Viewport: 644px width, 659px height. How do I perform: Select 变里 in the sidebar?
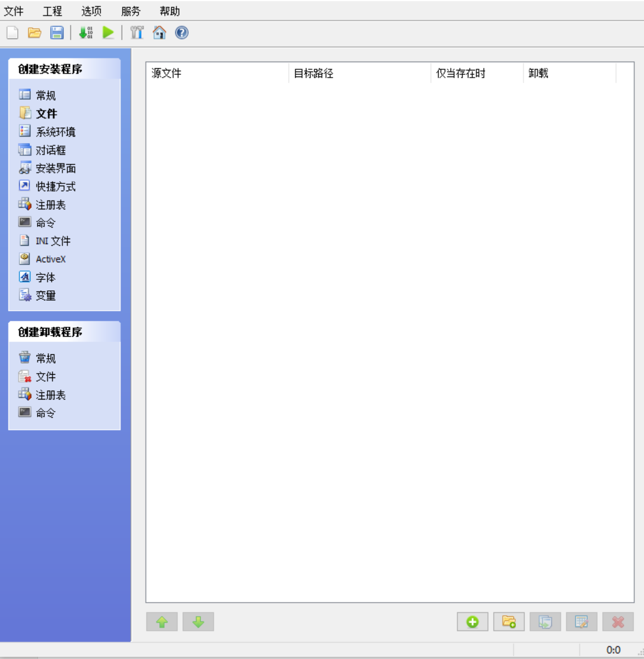tap(37, 295)
